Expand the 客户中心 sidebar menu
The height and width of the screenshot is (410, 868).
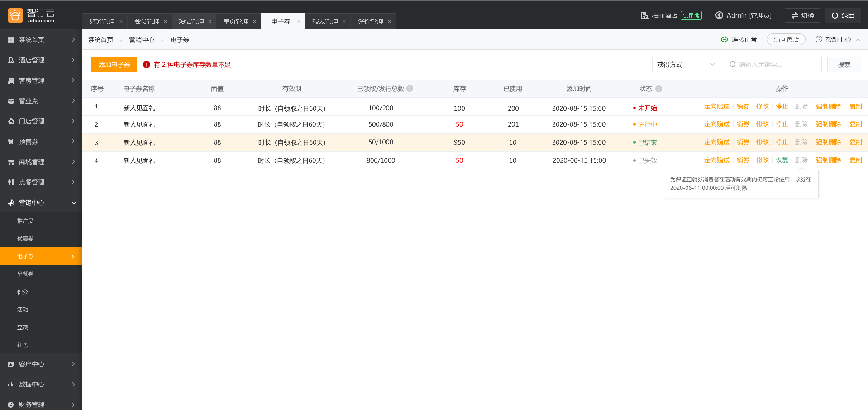73,364
